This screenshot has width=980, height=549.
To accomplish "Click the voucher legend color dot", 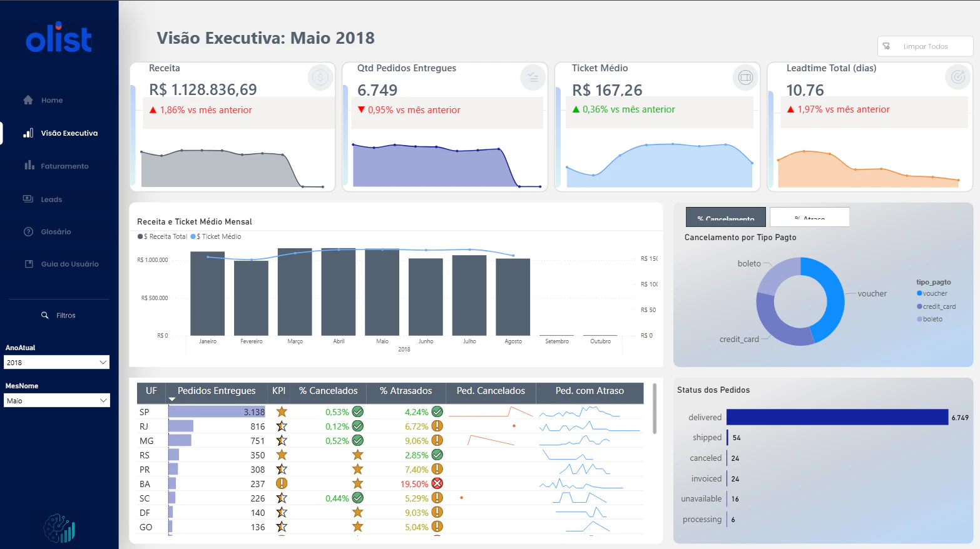I will [x=919, y=293].
